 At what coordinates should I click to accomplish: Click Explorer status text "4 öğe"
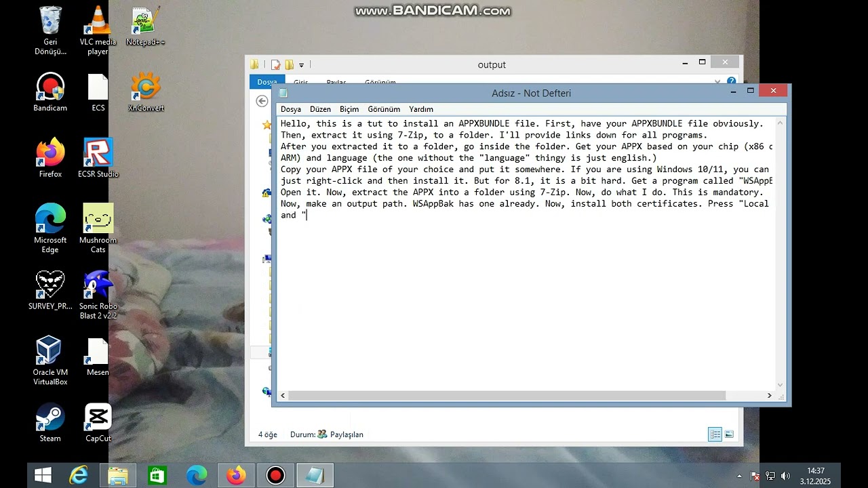(x=267, y=434)
